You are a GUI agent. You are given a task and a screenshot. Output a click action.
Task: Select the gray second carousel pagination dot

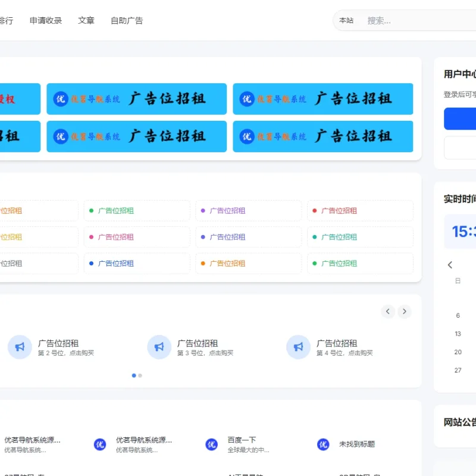click(x=140, y=375)
